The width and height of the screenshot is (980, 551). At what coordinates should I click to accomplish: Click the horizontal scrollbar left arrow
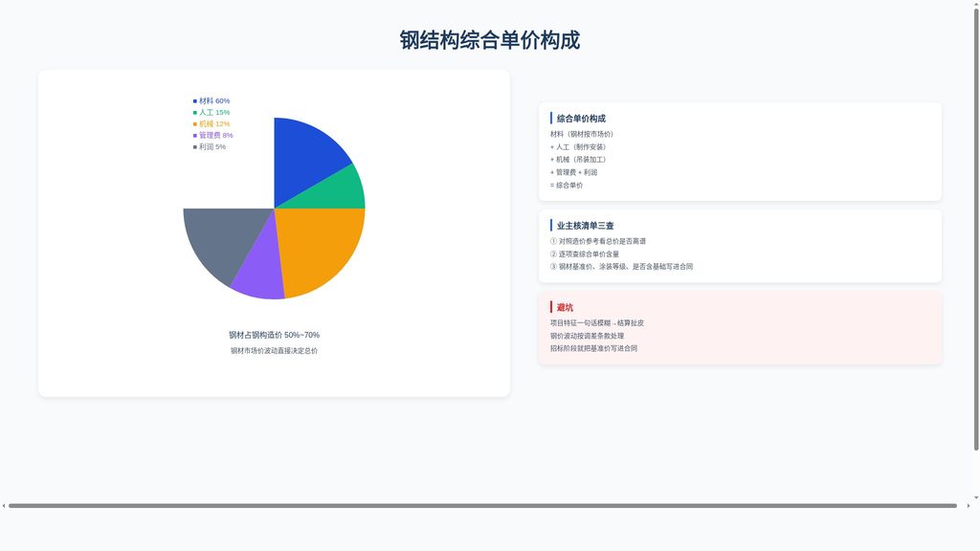click(x=4, y=505)
